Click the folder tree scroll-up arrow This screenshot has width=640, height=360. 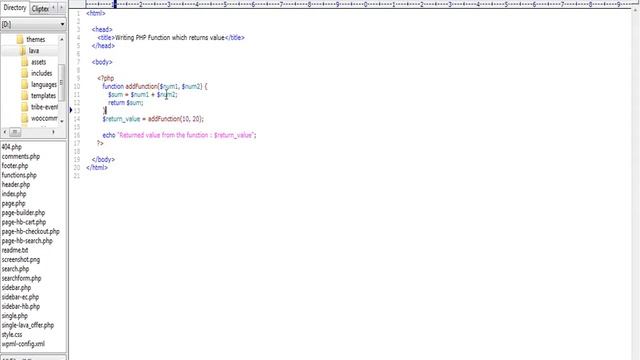62,39
